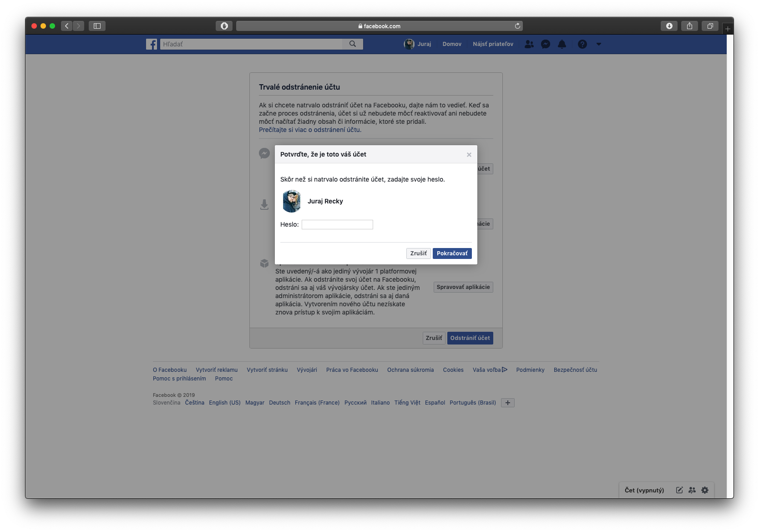Click Zrušiť in the password dialog

point(418,253)
